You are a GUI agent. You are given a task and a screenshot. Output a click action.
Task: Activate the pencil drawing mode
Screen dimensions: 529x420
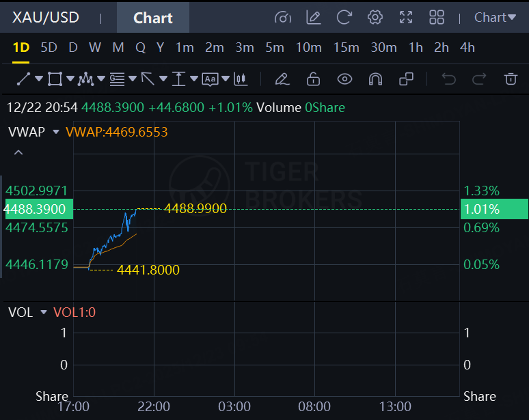pos(282,79)
